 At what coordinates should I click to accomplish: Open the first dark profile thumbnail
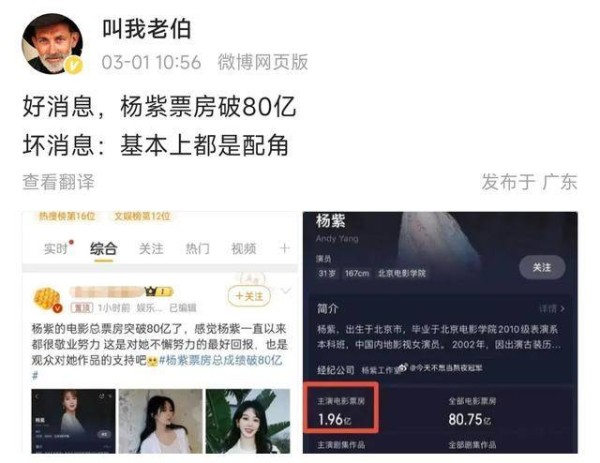click(x=73, y=421)
